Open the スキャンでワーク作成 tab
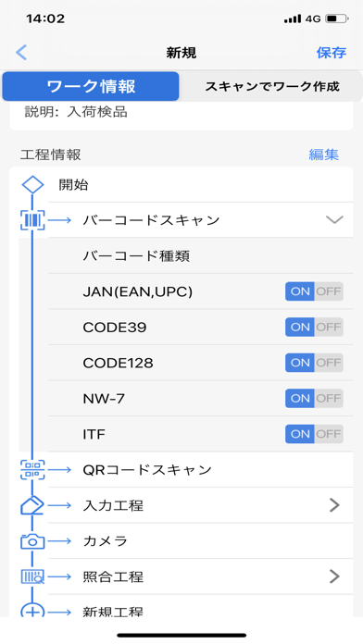This screenshot has height=644, width=363. tap(272, 87)
